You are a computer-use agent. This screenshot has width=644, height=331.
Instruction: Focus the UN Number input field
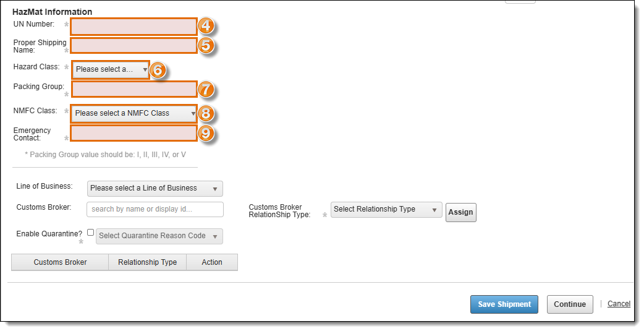coord(133,27)
